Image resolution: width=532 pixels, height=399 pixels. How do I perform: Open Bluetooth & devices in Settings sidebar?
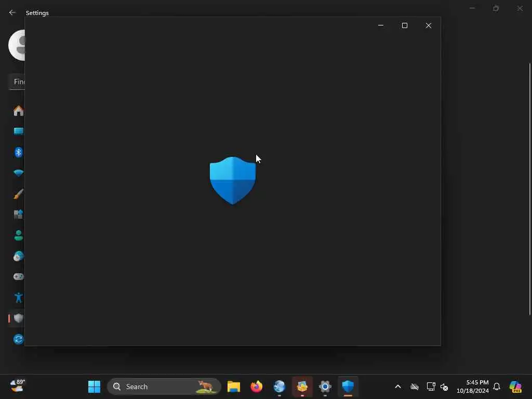click(x=19, y=152)
